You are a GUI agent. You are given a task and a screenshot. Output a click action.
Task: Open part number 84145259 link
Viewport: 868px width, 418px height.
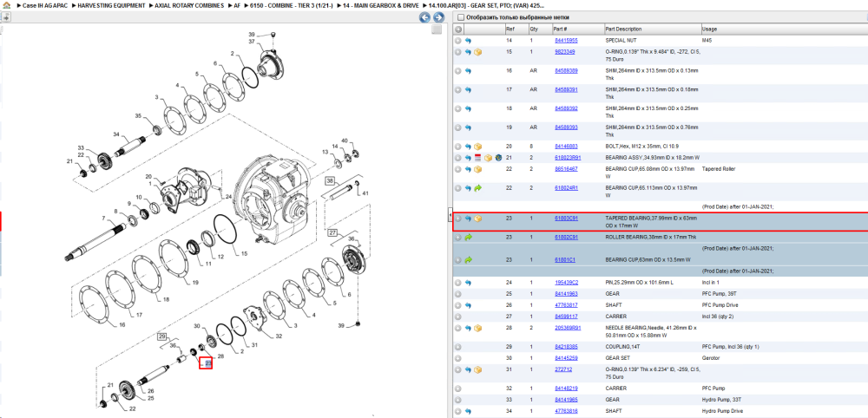566,358
